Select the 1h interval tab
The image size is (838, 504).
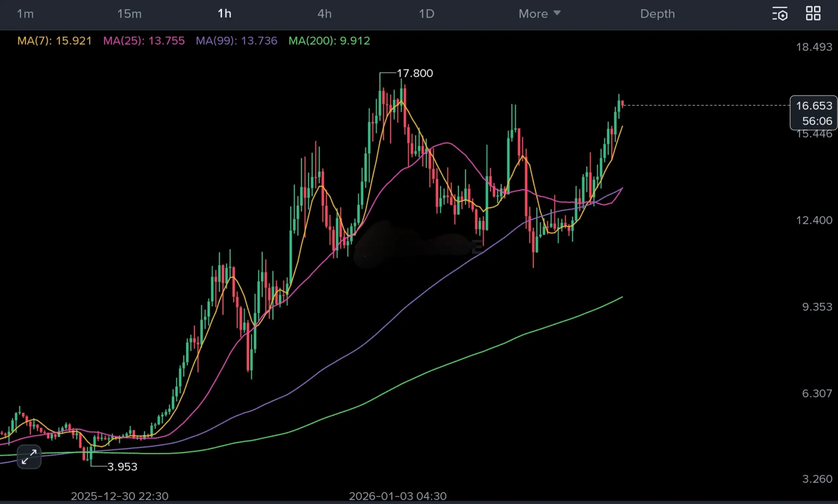pyautogui.click(x=224, y=14)
